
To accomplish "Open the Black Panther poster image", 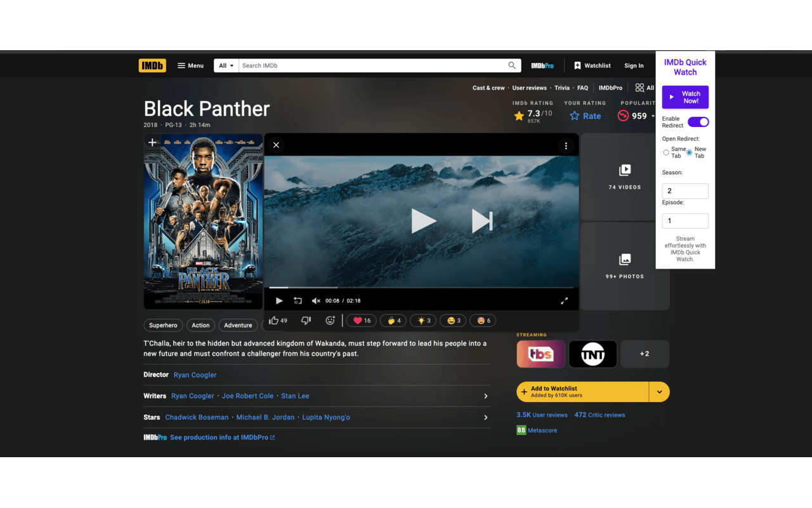I will [x=203, y=221].
